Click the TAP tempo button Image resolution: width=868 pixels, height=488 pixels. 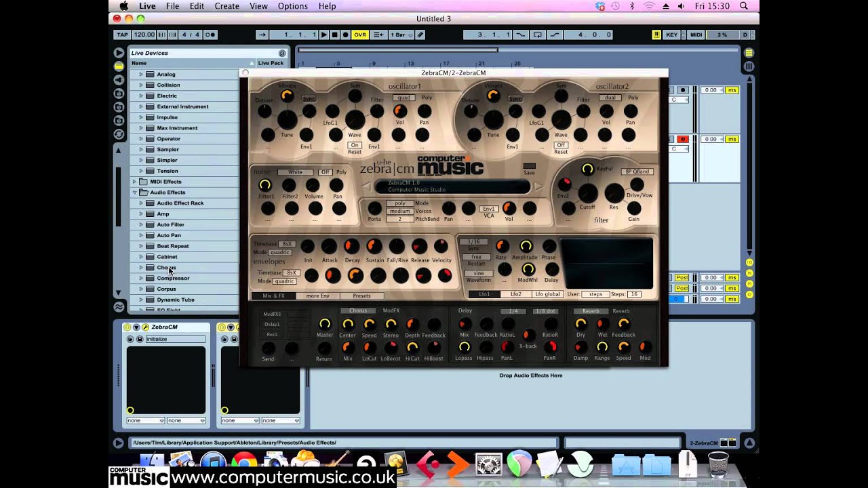[x=122, y=35]
